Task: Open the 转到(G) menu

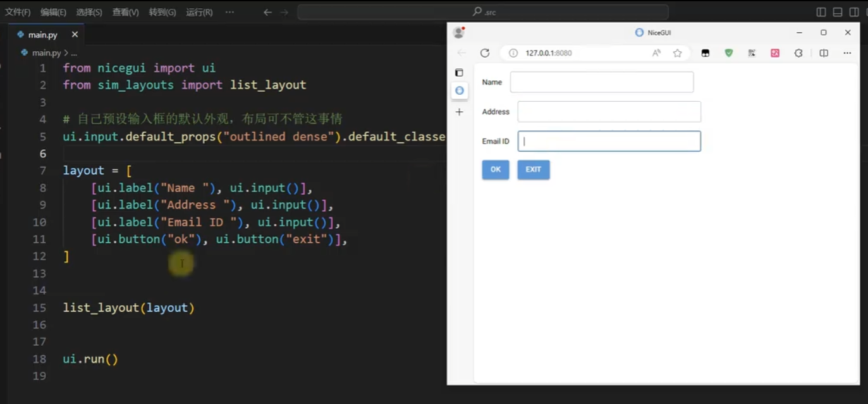Action: coord(162,12)
